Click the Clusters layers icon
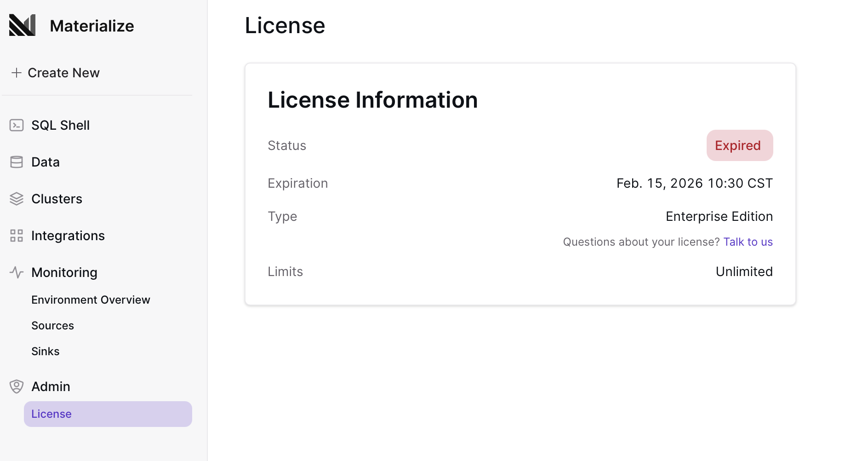This screenshot has height=461, width=868. pos(17,199)
